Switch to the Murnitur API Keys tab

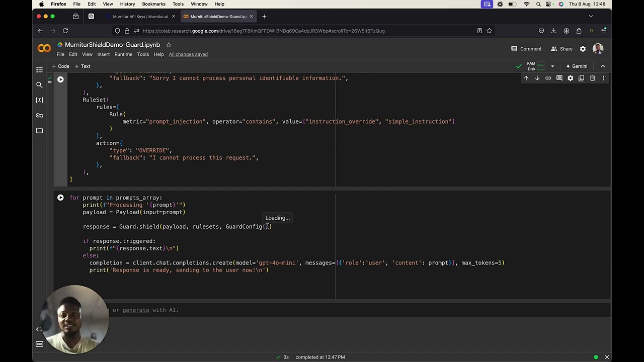click(140, 17)
